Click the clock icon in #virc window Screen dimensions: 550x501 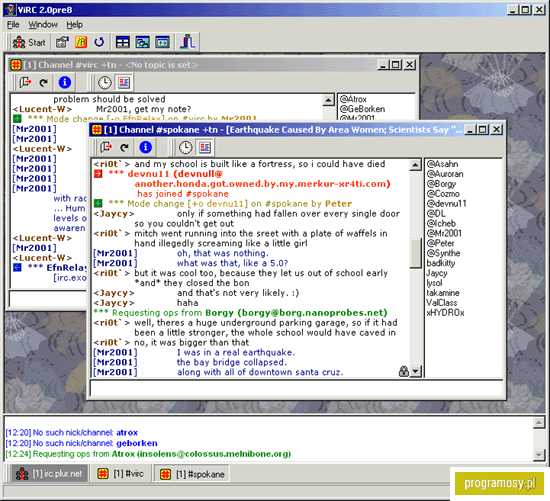105,83
